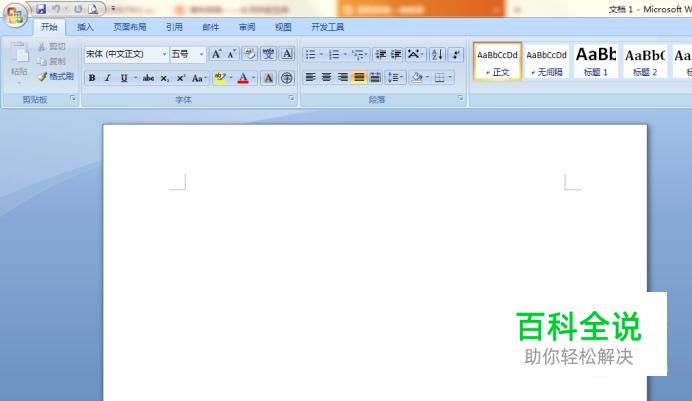Screen dimensions: 692x401
Task: Click the 复制 copy button
Action: coord(52,61)
